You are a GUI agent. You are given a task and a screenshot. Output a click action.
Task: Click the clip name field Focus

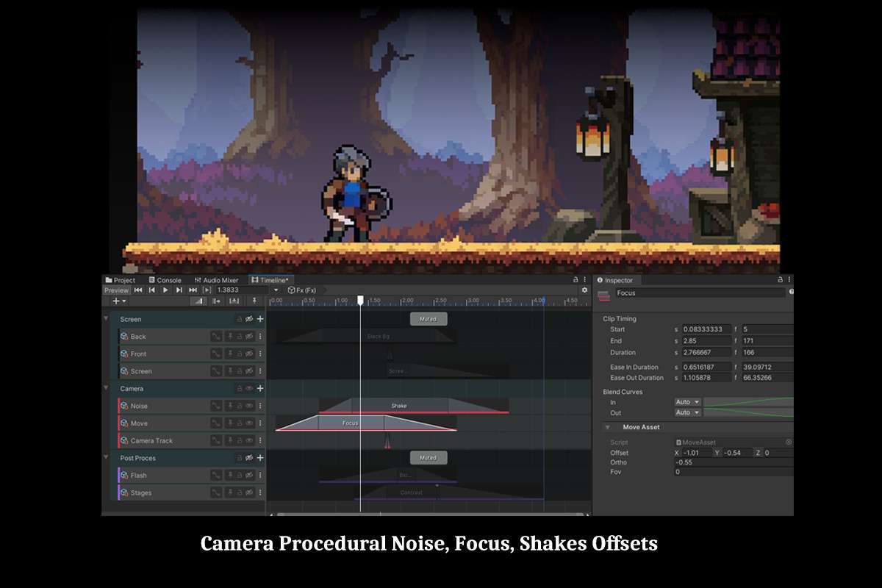(699, 293)
